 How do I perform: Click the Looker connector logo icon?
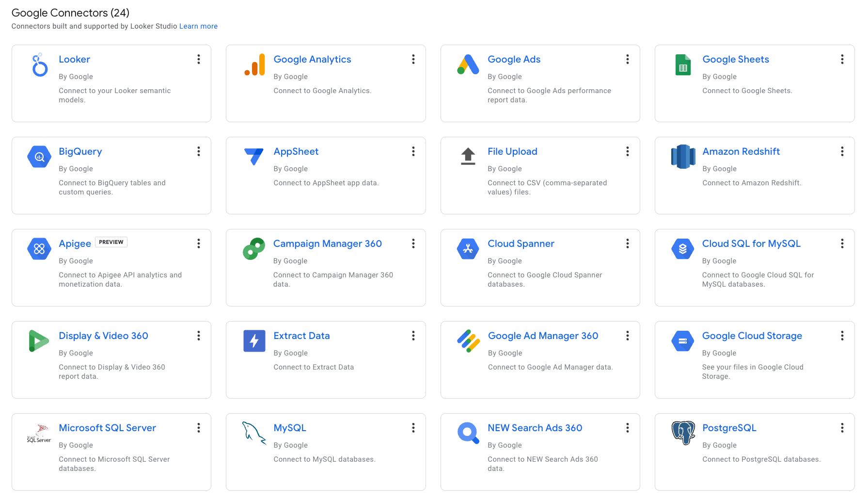click(x=40, y=65)
